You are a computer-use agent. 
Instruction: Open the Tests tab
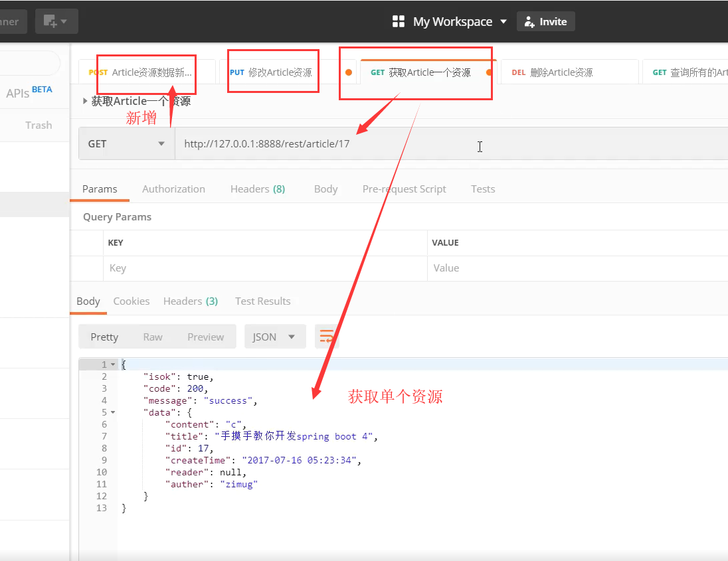click(x=483, y=189)
